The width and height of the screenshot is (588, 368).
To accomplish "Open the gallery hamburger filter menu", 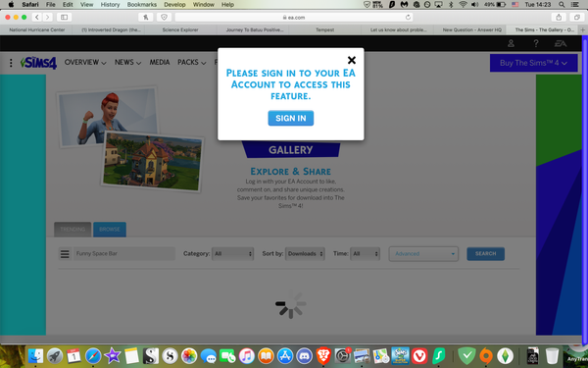I will point(65,254).
